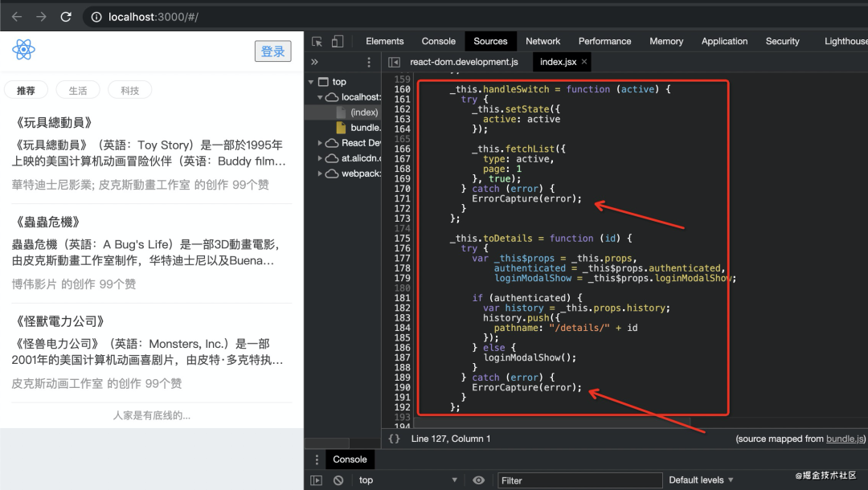
Task: Collapse the top frame tree node
Action: coord(311,82)
